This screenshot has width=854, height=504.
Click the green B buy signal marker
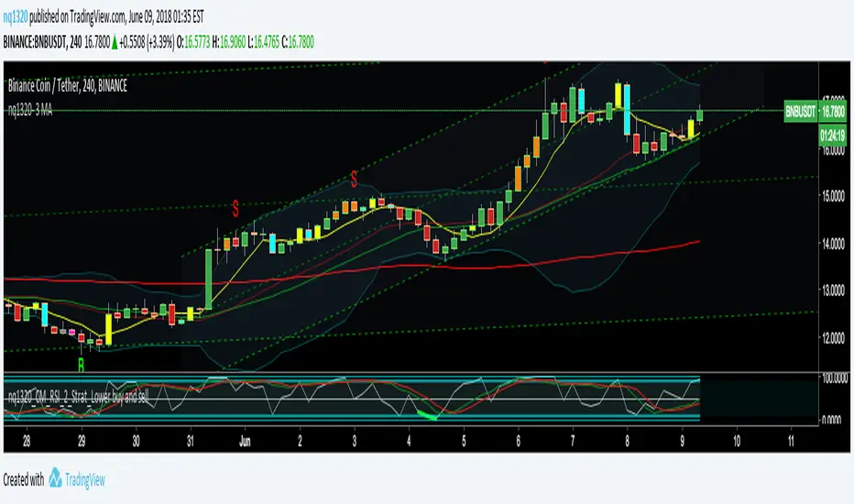click(x=82, y=365)
